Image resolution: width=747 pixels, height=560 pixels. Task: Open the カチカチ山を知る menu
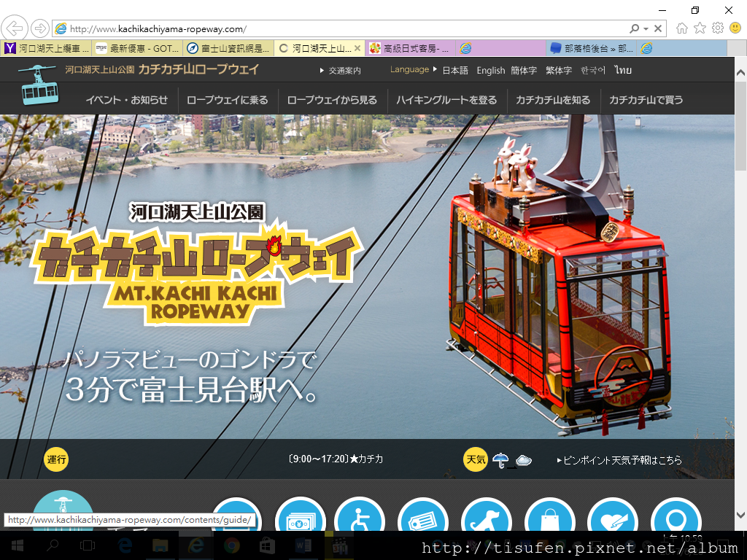(x=553, y=100)
